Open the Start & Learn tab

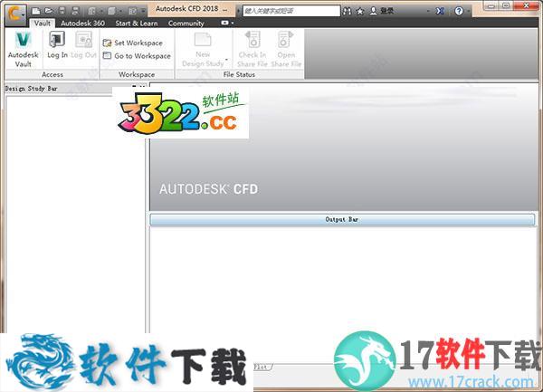coord(137,24)
